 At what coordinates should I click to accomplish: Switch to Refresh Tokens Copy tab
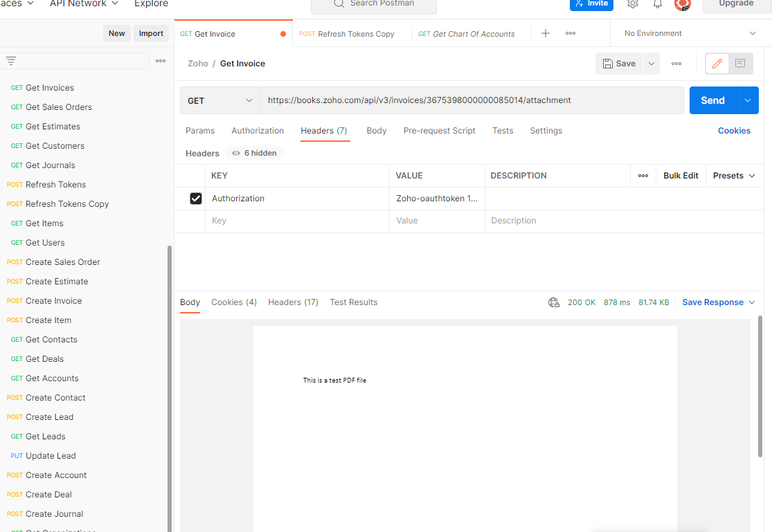[347, 34]
